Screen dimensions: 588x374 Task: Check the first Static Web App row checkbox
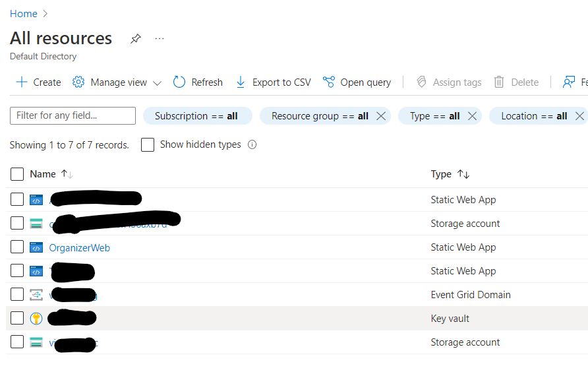(17, 200)
